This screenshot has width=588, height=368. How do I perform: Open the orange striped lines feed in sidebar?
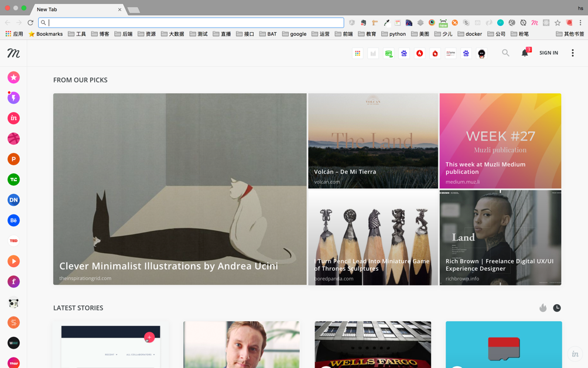tap(13, 322)
